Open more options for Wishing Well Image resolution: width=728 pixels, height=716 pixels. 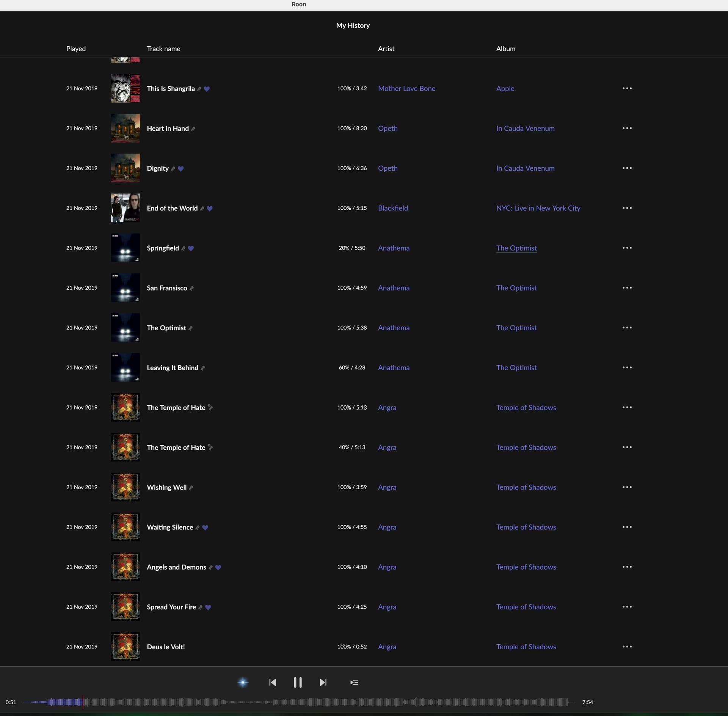[x=627, y=487]
